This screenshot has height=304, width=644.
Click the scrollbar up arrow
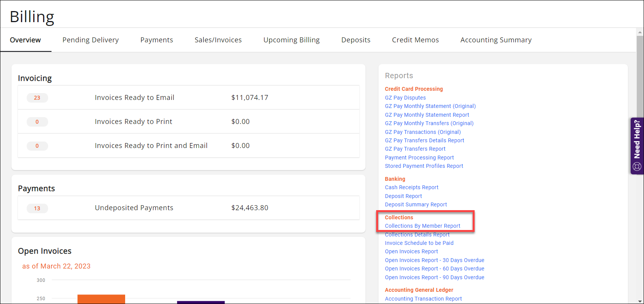(x=640, y=32)
